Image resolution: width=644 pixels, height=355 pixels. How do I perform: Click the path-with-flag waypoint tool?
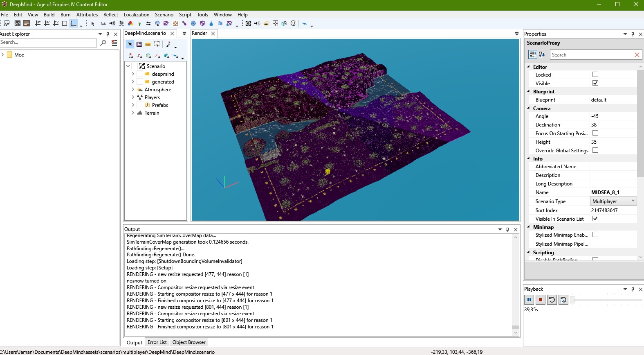click(168, 44)
